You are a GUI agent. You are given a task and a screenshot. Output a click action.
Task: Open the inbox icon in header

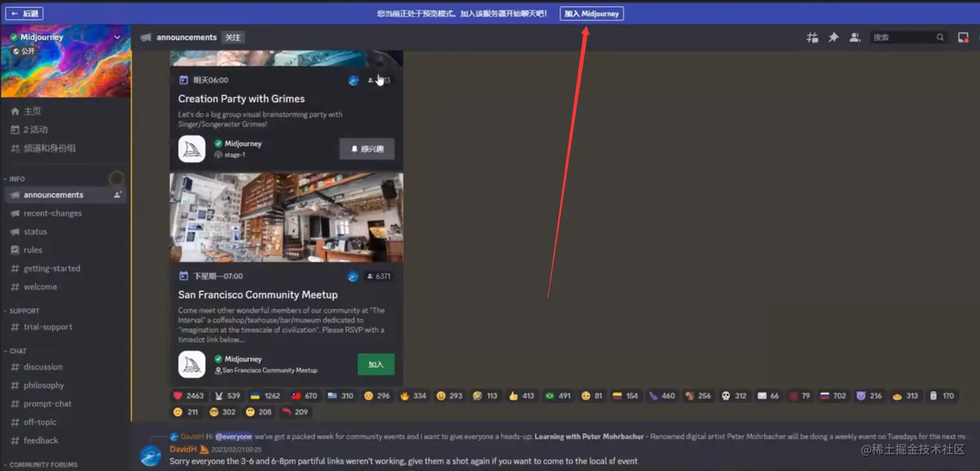pyautogui.click(x=963, y=38)
